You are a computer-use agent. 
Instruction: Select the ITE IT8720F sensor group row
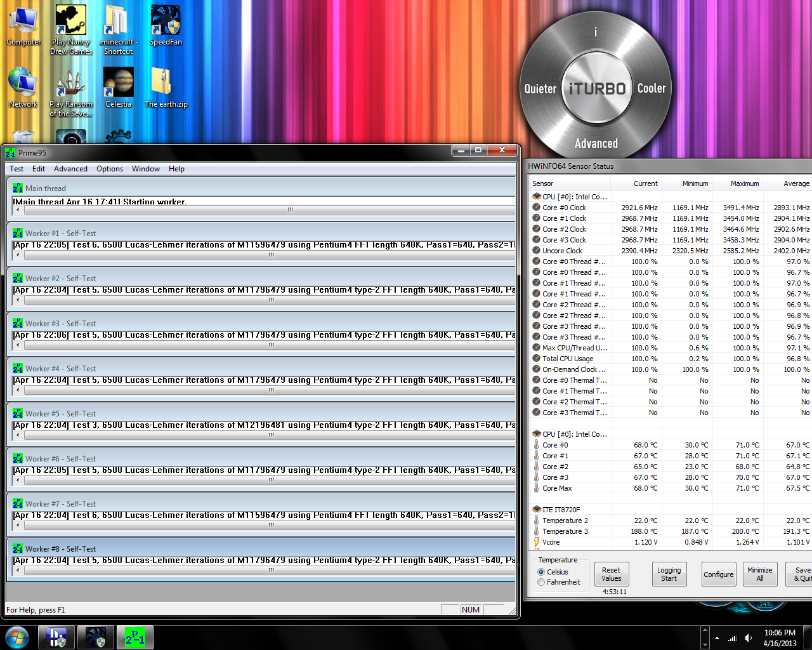(671, 510)
